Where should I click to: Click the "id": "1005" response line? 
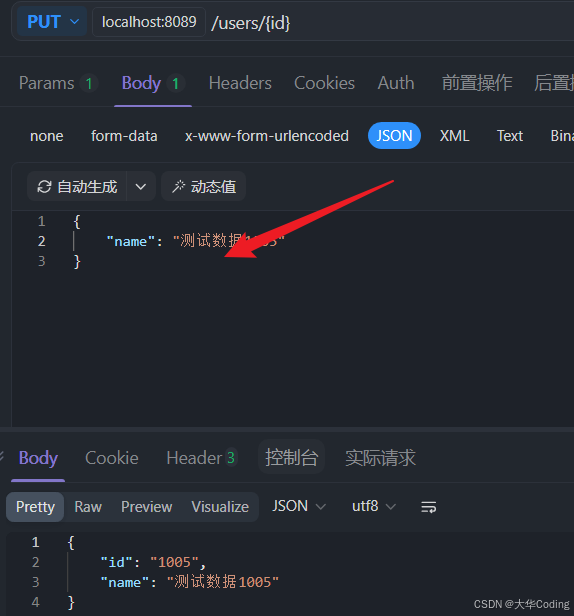tap(153, 562)
